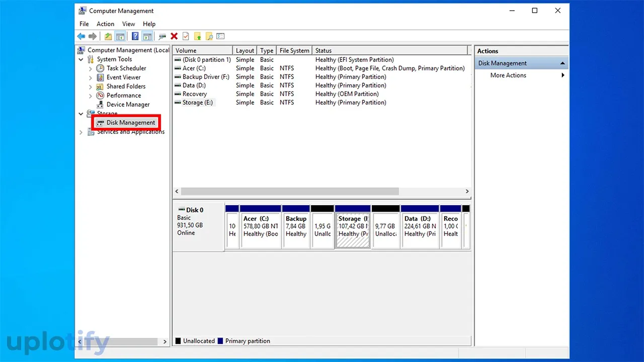Sort by the Volume column header
This screenshot has width=644, height=362.
[203, 50]
